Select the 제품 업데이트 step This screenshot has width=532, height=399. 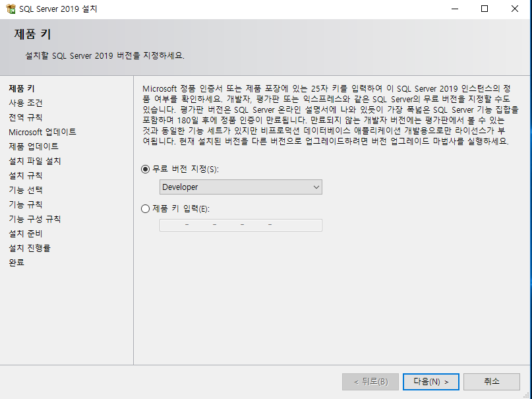click(34, 146)
